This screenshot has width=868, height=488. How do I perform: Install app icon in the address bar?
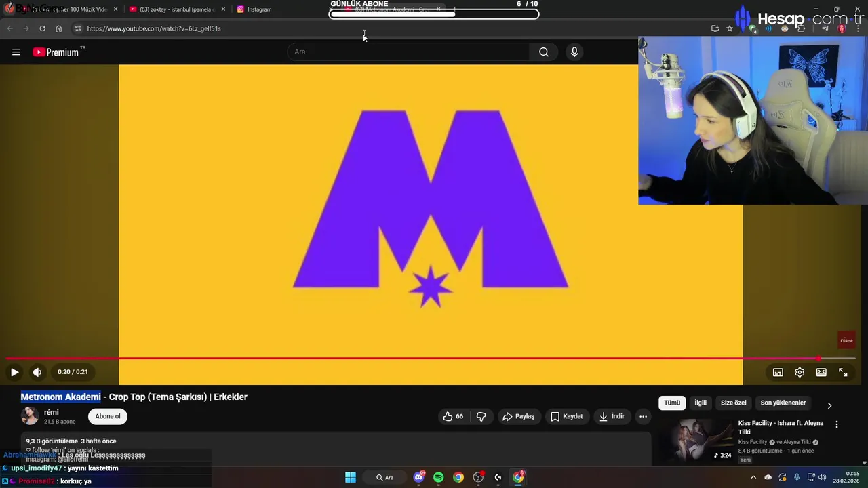[x=715, y=28]
